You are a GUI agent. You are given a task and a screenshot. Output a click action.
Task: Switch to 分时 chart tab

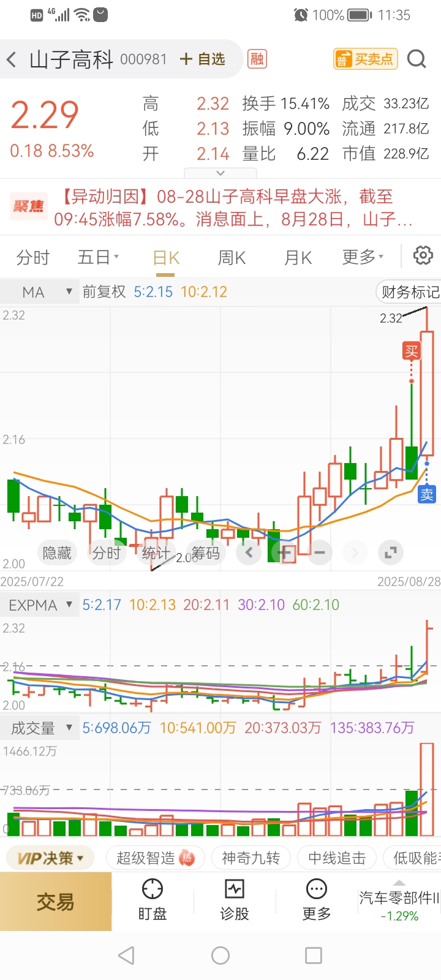pyautogui.click(x=33, y=257)
